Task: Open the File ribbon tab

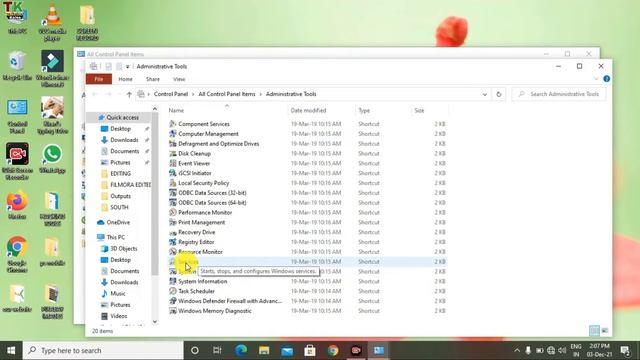Action: pos(99,79)
